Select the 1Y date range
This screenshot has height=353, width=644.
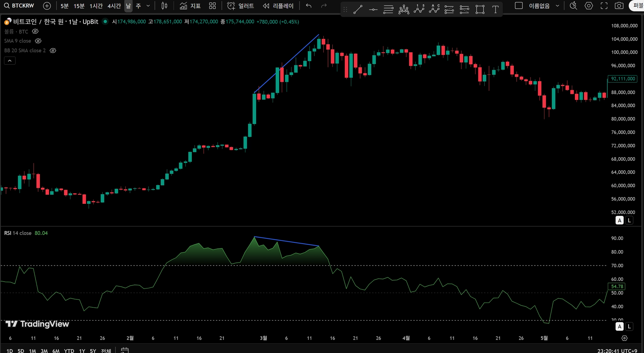pos(82,351)
